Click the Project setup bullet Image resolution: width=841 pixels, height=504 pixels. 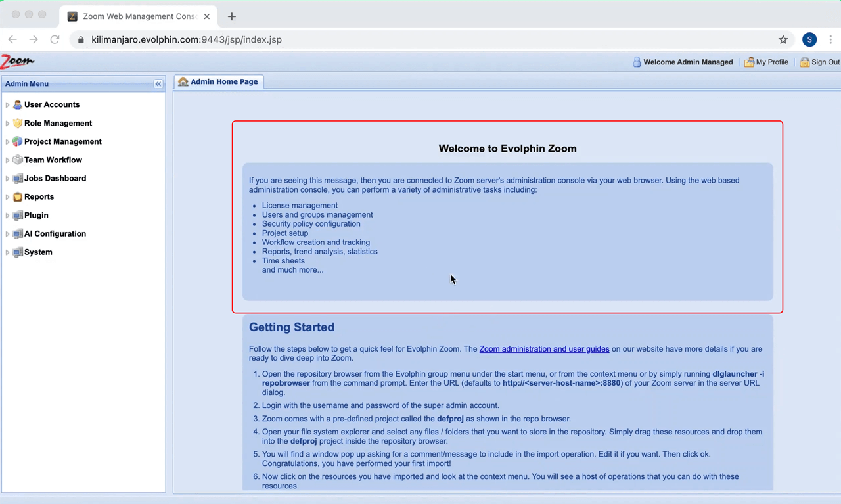click(285, 233)
